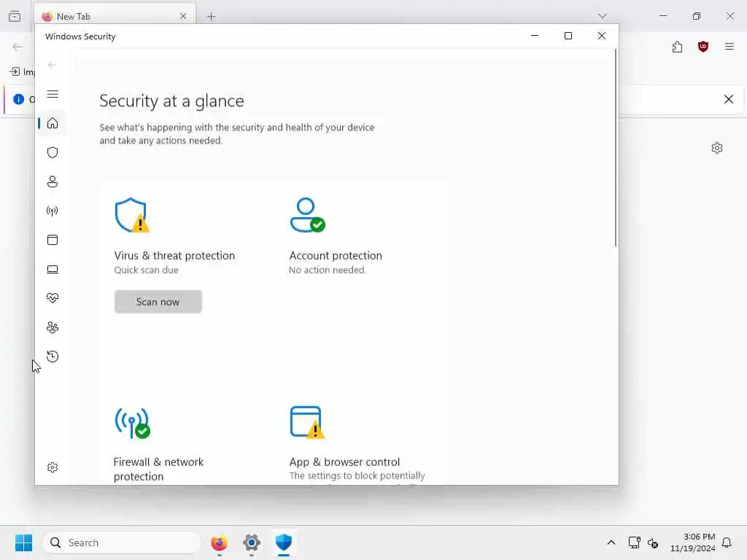Show hidden system tray icons chevron
Screen dimensions: 747x560
611,542
